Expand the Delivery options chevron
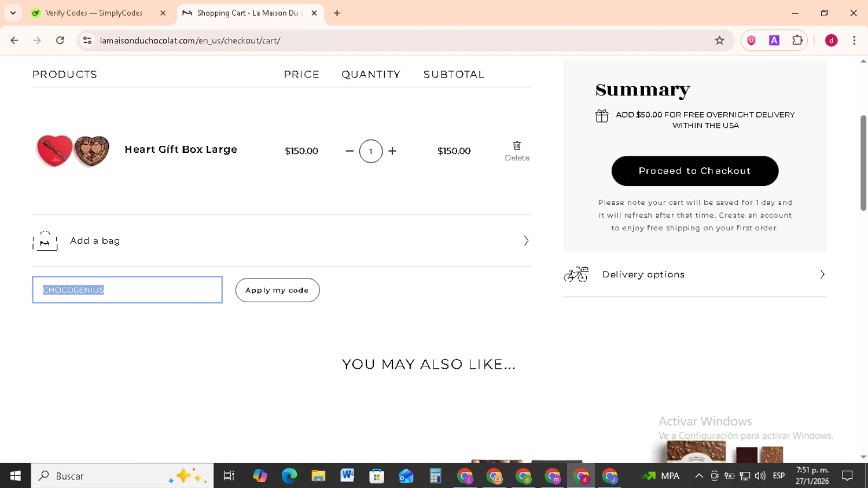This screenshot has width=868, height=488. pos(822,274)
